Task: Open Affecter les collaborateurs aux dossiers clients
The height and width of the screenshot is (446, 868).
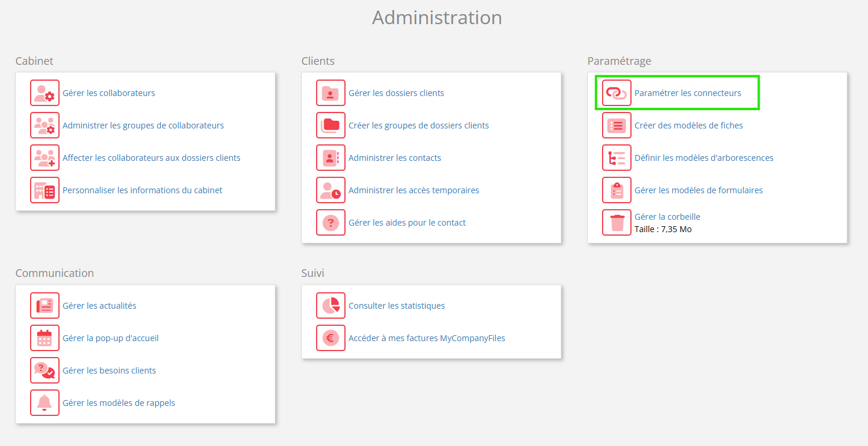Action: click(x=152, y=158)
